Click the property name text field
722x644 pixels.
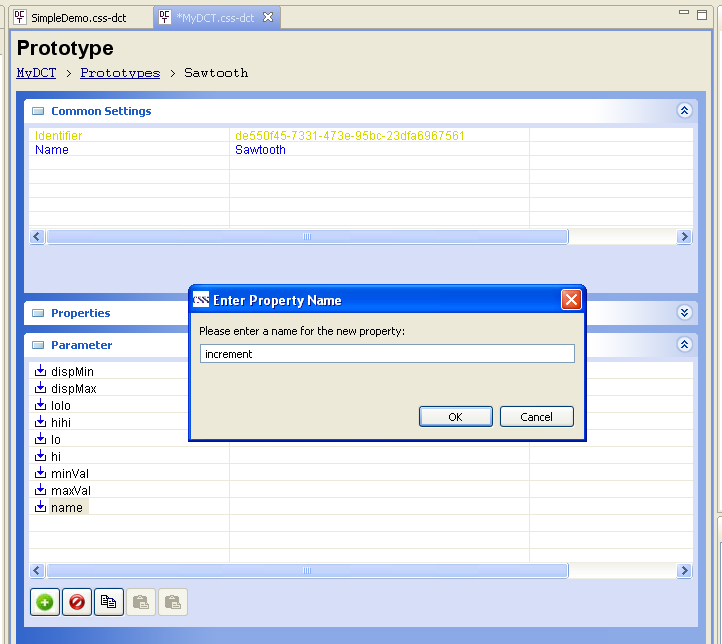pyautogui.click(x=387, y=354)
